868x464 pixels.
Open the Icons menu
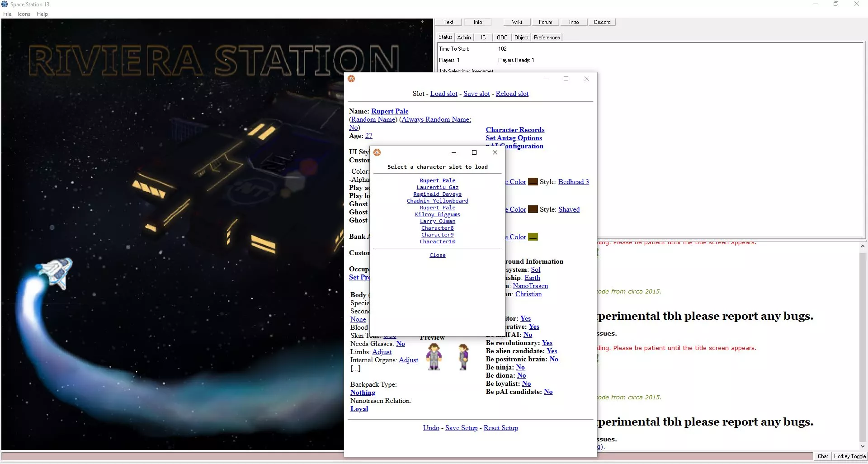coord(24,14)
